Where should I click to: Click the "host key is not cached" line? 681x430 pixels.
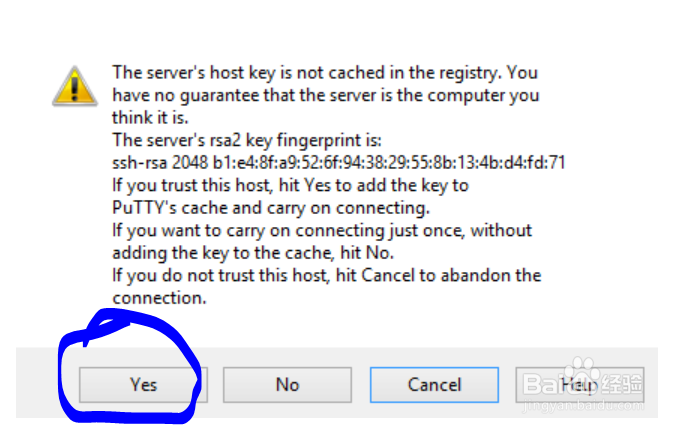pos(325,73)
